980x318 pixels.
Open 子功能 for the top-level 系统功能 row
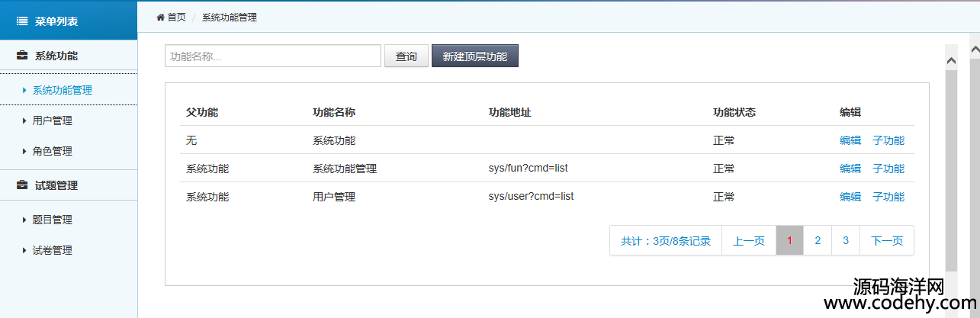(888, 140)
